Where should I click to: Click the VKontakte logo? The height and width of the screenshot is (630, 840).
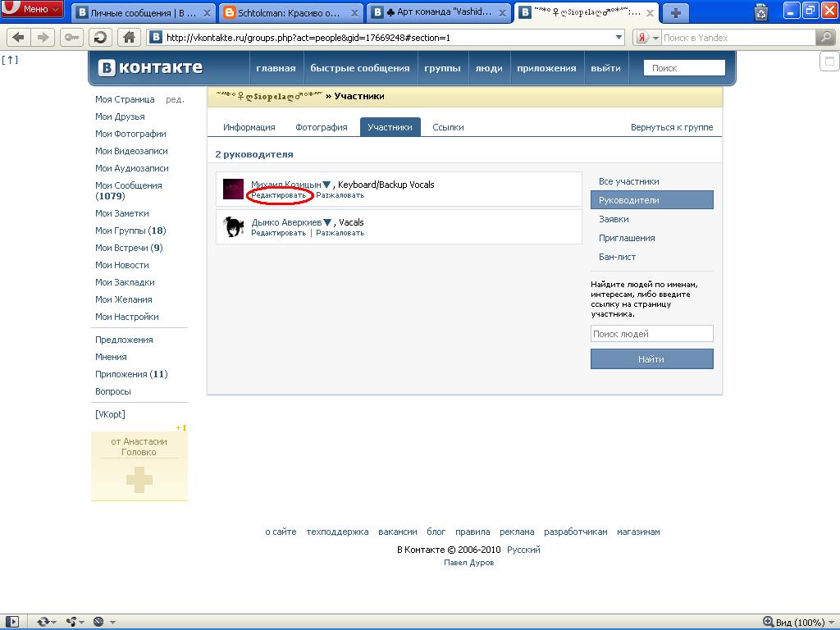(x=151, y=67)
